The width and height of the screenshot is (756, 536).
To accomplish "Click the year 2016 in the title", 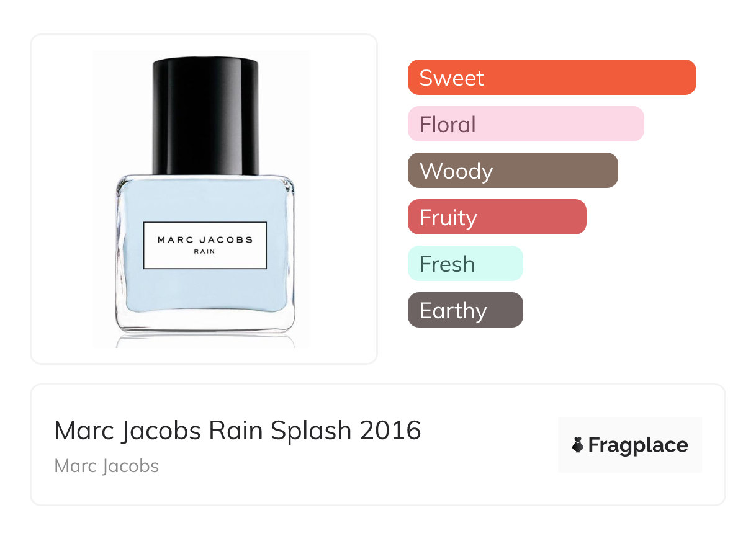I will tap(390, 431).
